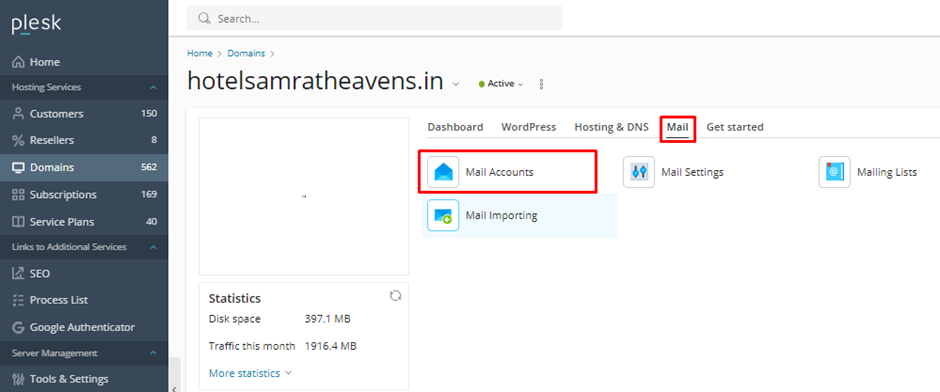Click the Resellers percent icon
The width and height of the screenshot is (940, 392).
[19, 140]
